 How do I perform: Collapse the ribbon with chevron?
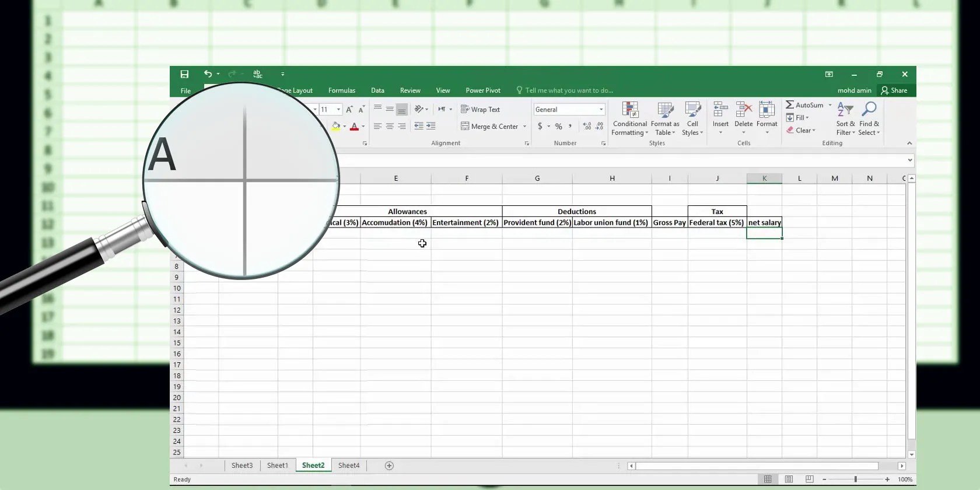click(909, 143)
